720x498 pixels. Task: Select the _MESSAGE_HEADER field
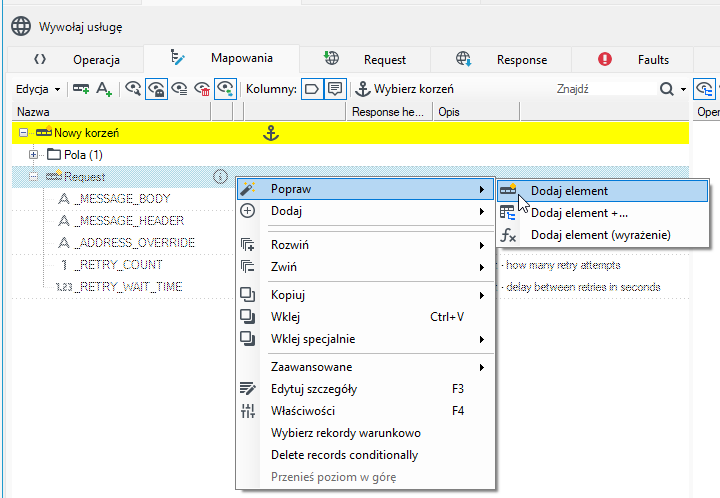pos(121,221)
